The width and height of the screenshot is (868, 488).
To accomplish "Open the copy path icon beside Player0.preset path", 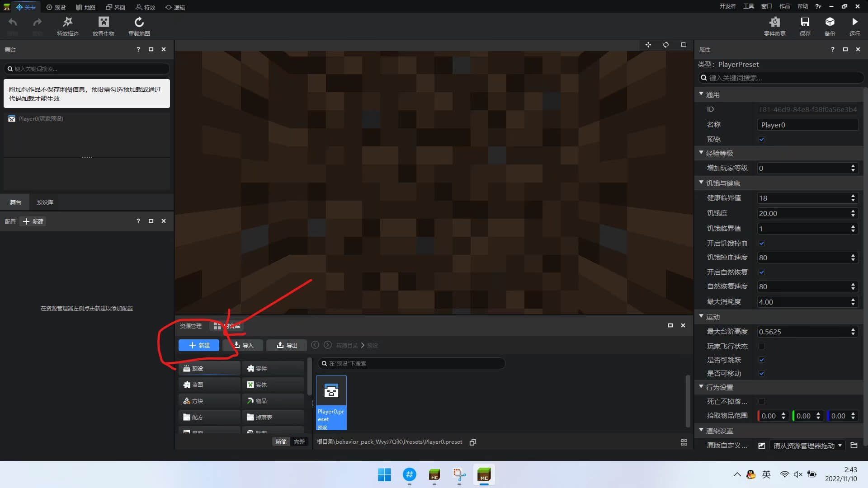I will (473, 442).
